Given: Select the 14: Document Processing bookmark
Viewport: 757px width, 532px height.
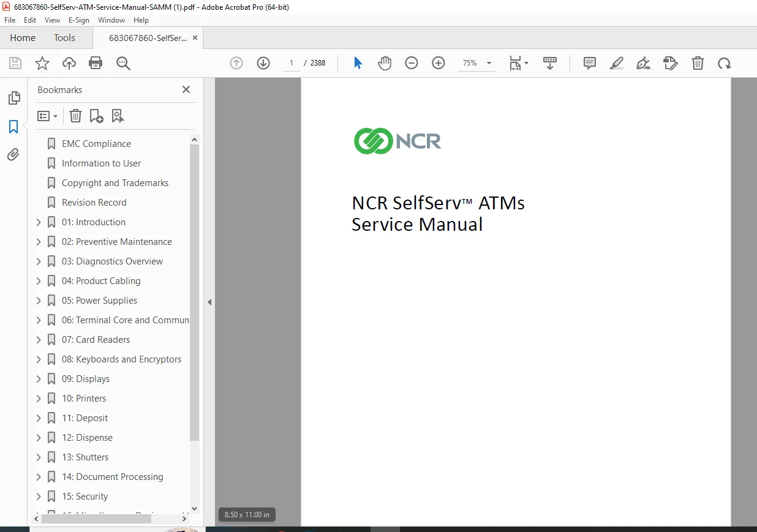Looking at the screenshot, I should [113, 477].
